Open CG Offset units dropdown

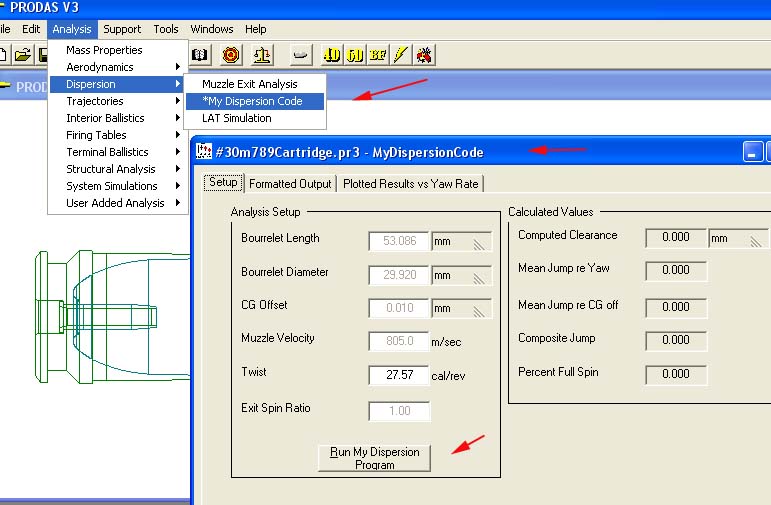click(461, 308)
